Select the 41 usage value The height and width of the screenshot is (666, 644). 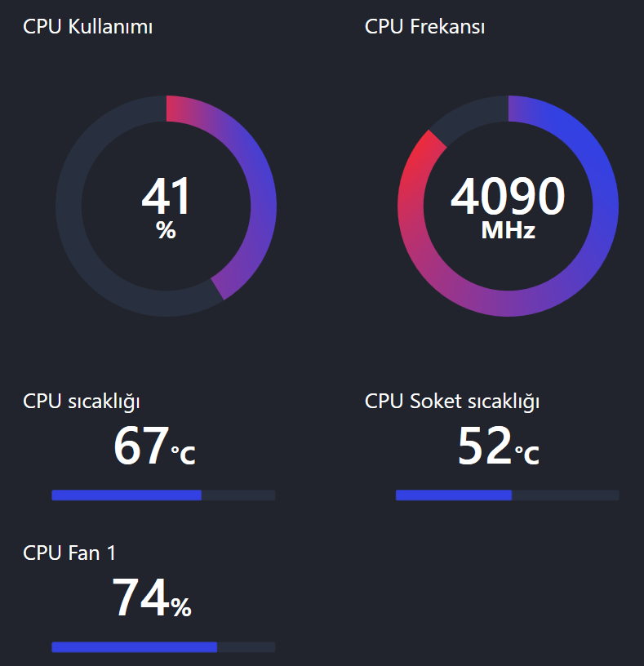tap(166, 197)
